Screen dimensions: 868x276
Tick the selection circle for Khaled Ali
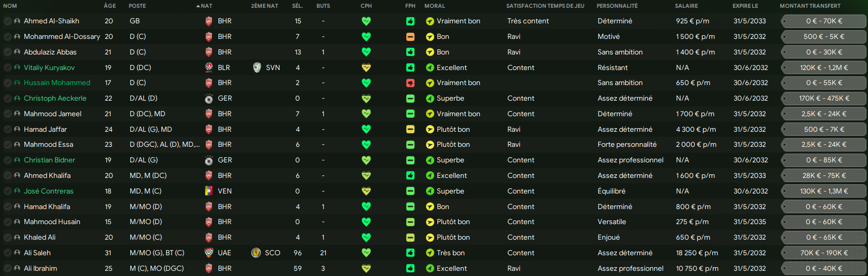tap(8, 238)
